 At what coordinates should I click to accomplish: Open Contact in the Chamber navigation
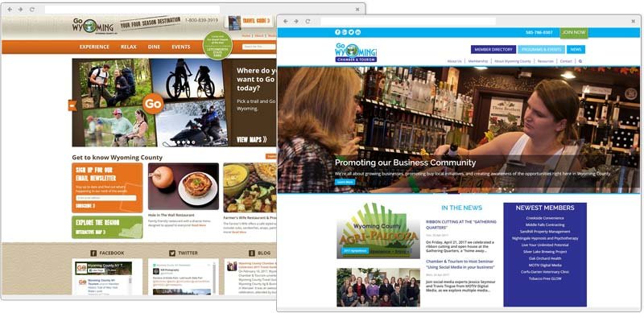click(566, 61)
